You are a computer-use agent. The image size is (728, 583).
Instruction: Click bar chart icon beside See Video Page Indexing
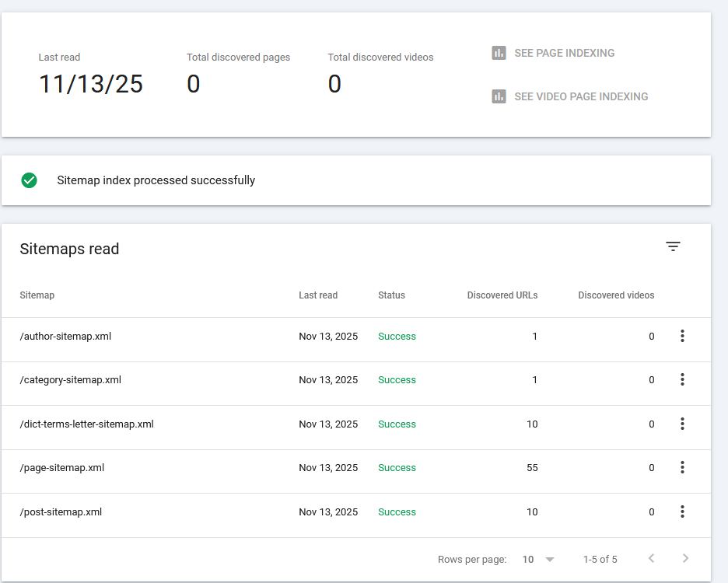(499, 96)
